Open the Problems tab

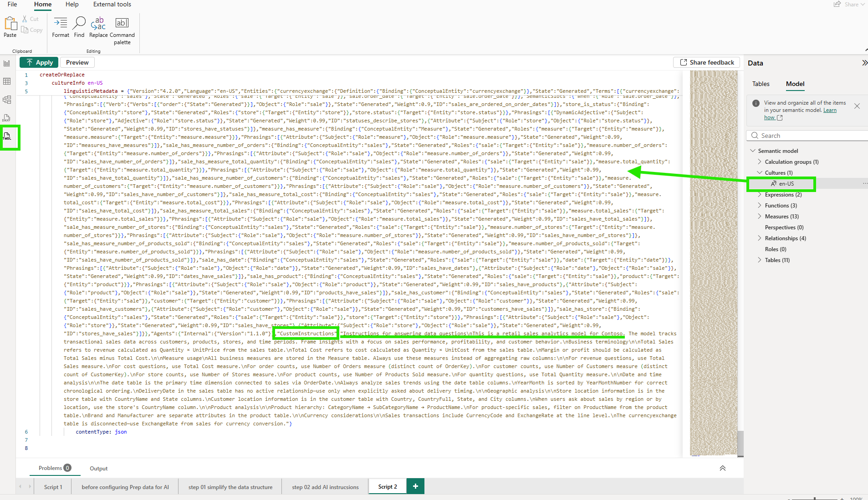pos(55,468)
